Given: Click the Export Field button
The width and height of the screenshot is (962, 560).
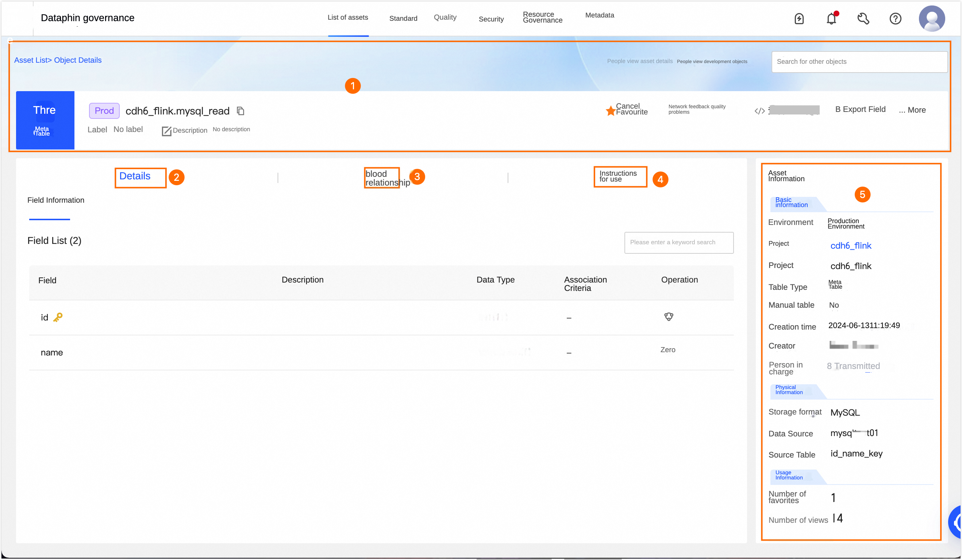Looking at the screenshot, I should pos(860,109).
